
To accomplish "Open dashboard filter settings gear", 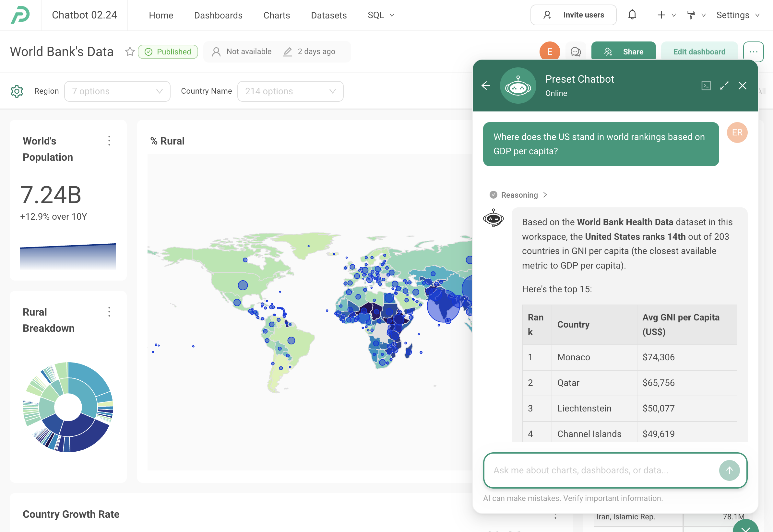I will 17,91.
